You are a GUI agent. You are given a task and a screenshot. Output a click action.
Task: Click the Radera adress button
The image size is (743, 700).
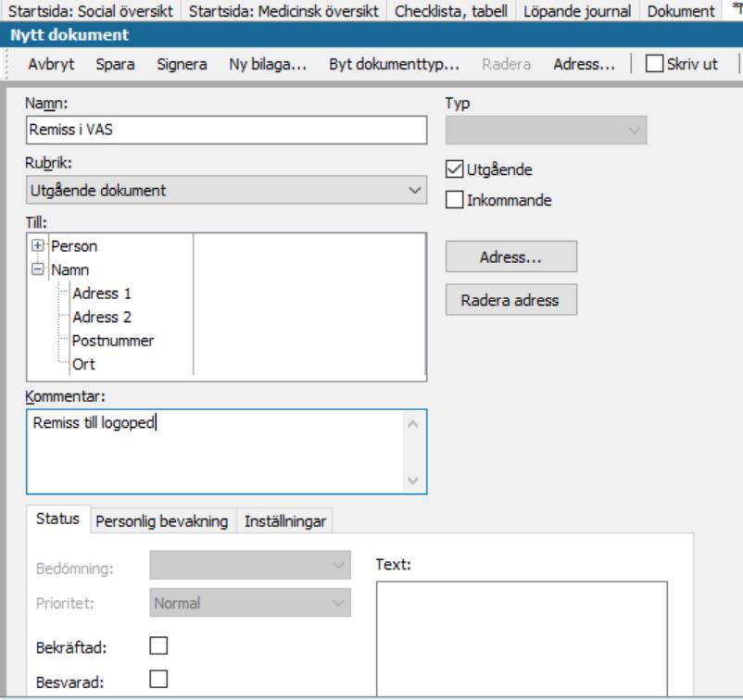point(511,300)
